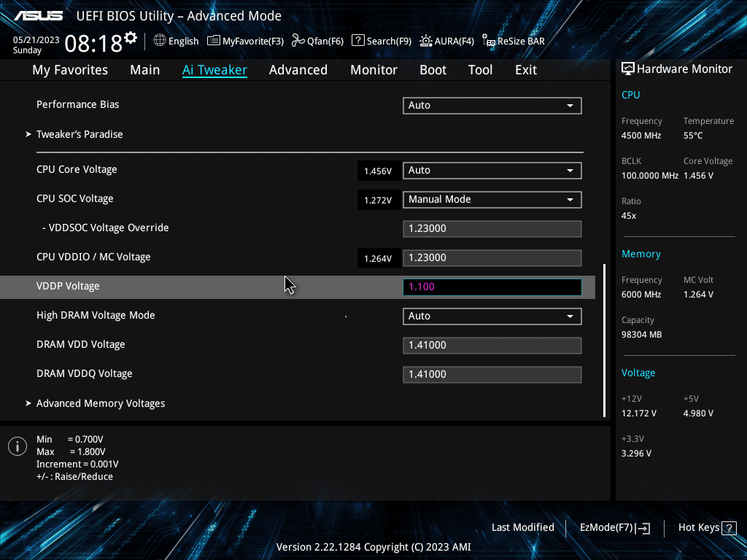This screenshot has width=747, height=560.
Task: Click the Hot Keys question mark icon
Action: [x=729, y=528]
